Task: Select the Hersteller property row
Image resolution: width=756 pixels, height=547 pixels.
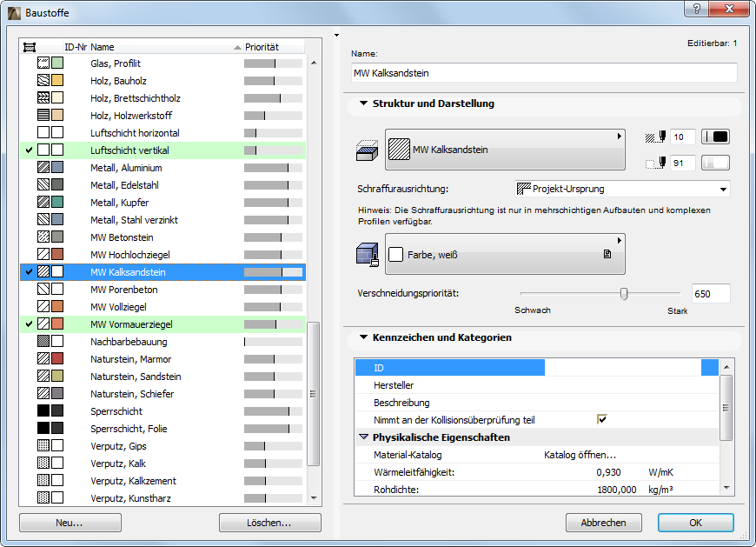Action: click(x=537, y=385)
